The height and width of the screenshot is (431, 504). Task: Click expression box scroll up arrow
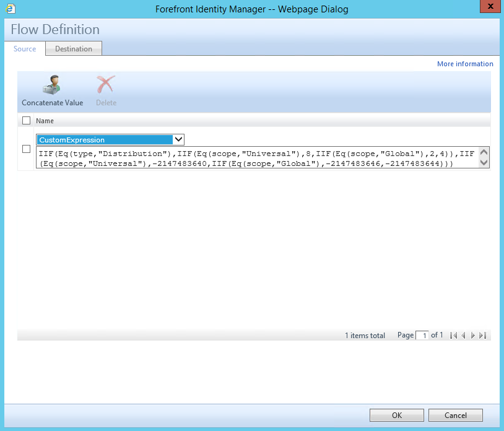[x=484, y=152]
